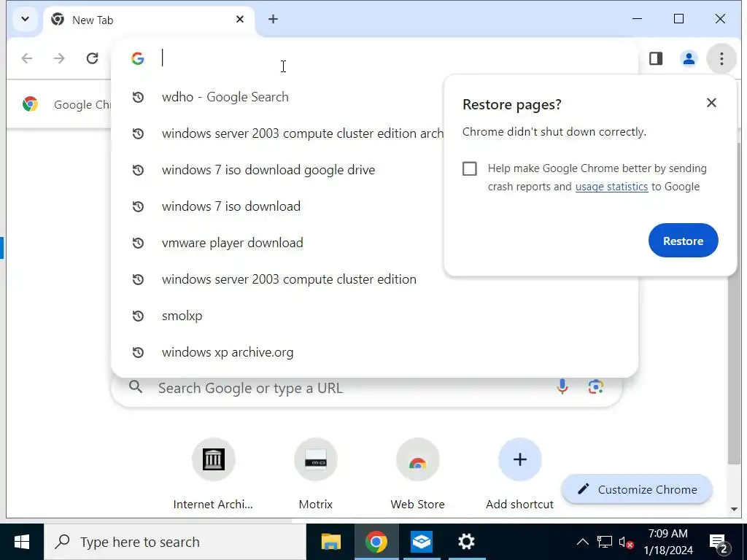Open a new tab with plus button

(x=273, y=19)
